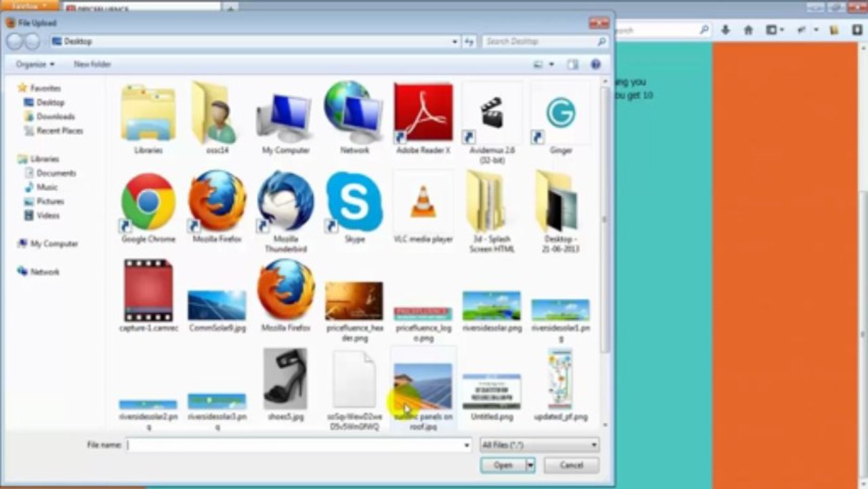Image resolution: width=868 pixels, height=489 pixels.
Task: Select the Ginger shortcut icon
Action: (x=561, y=119)
